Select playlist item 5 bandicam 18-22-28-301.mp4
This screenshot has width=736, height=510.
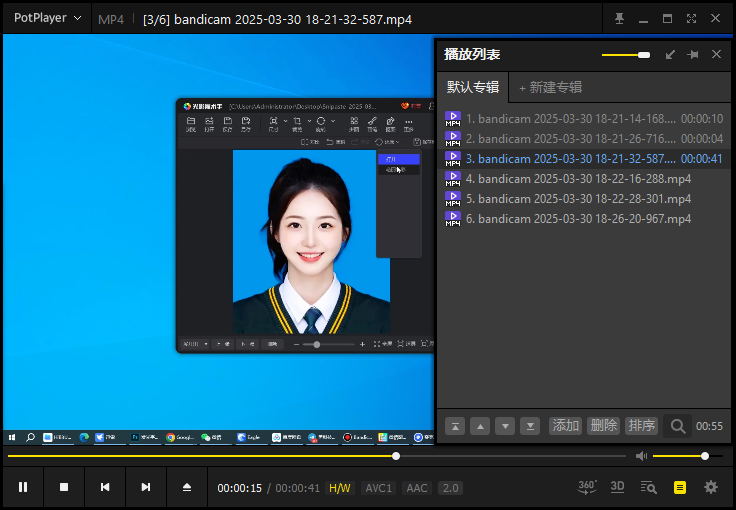[x=584, y=199]
